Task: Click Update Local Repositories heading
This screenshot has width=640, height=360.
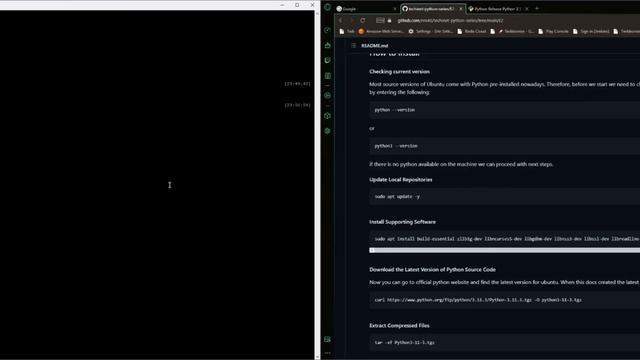Action: tap(400, 180)
